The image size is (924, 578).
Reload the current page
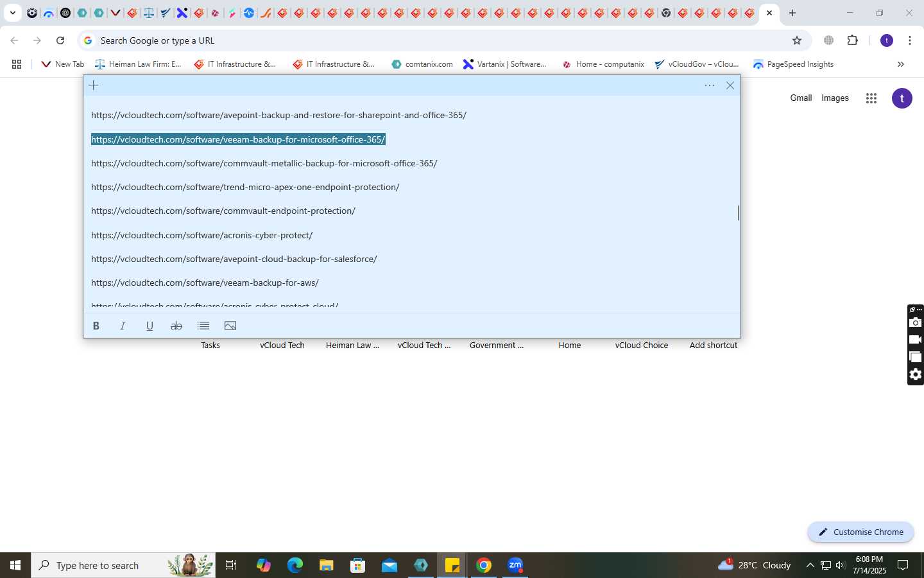pyautogui.click(x=60, y=40)
